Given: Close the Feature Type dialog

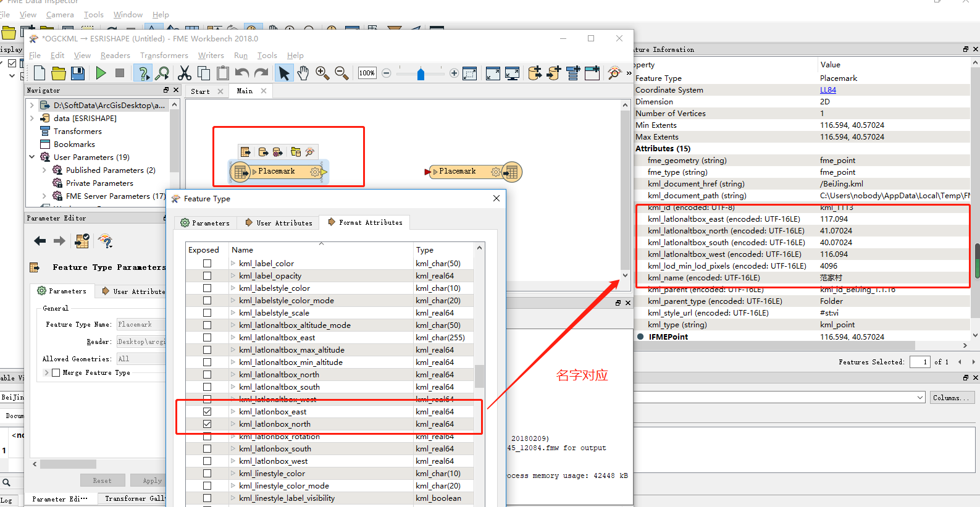Looking at the screenshot, I should tap(496, 198).
